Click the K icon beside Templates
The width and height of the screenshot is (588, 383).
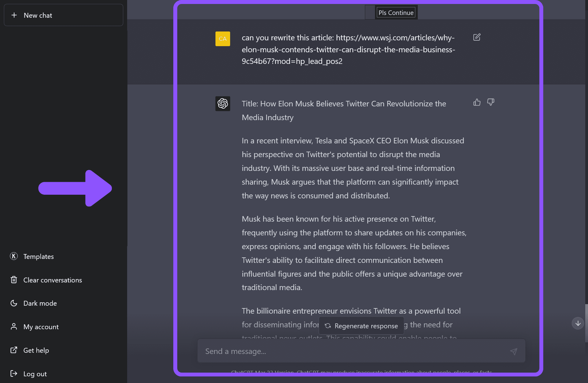pos(14,256)
